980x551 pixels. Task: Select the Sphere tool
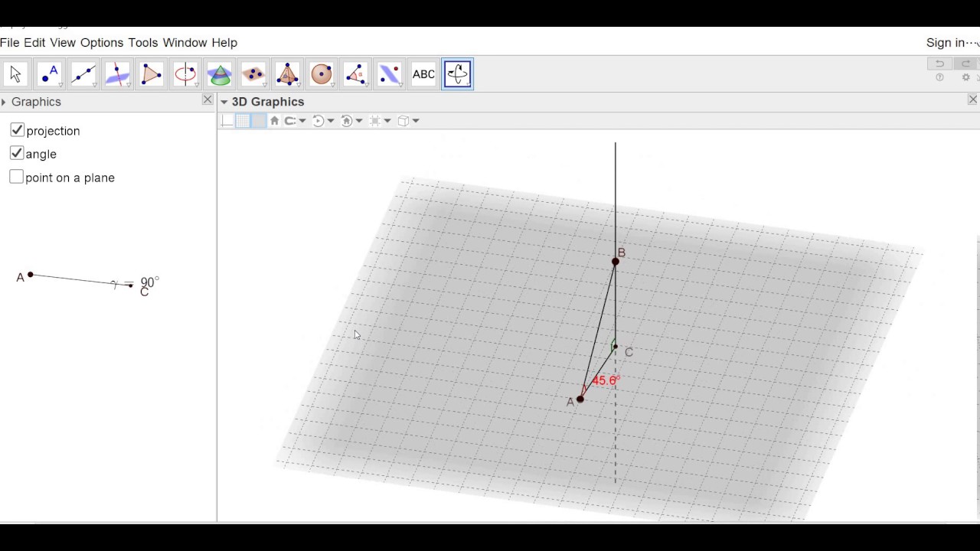[322, 74]
